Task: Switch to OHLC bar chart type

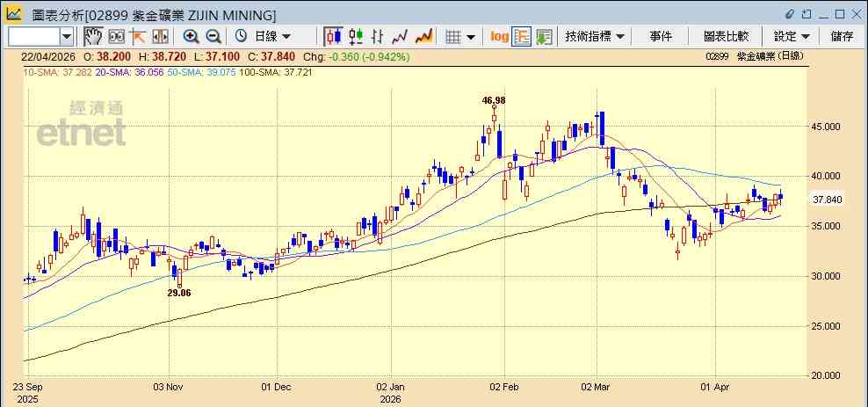Action: (x=378, y=37)
